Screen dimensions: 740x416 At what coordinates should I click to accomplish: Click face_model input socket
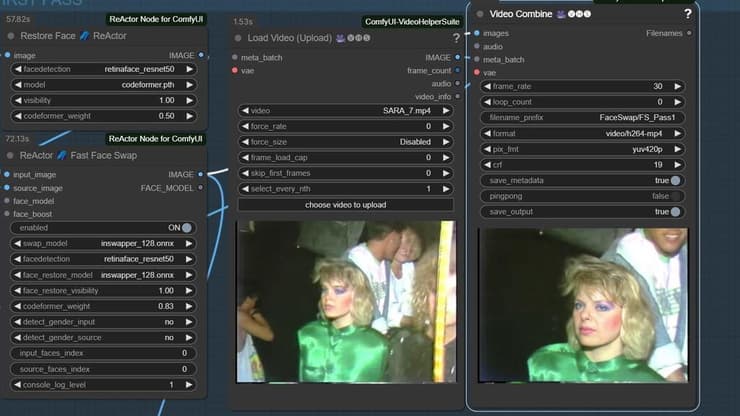coord(7,201)
